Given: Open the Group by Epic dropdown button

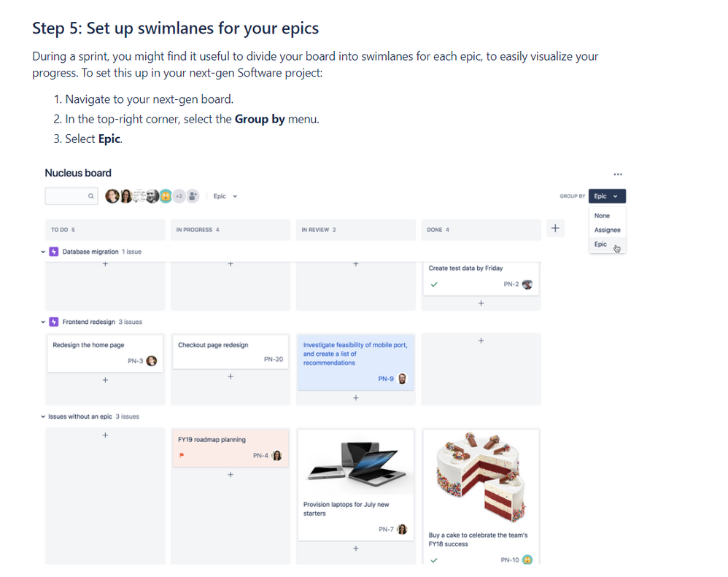Looking at the screenshot, I should coord(607,196).
